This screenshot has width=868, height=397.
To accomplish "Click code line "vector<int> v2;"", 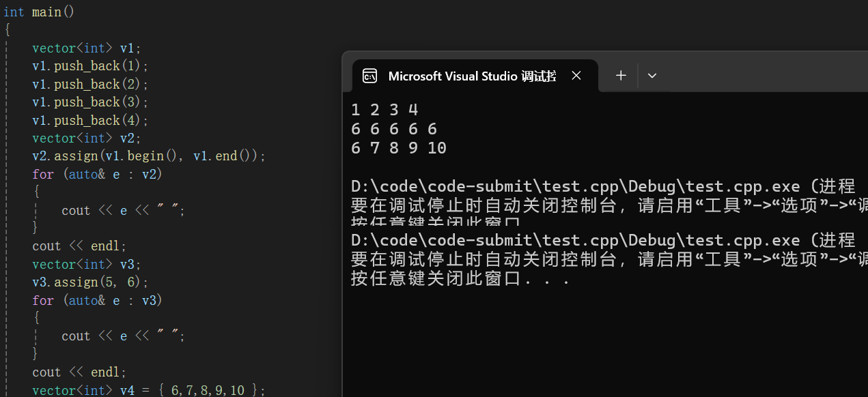I will point(87,138).
